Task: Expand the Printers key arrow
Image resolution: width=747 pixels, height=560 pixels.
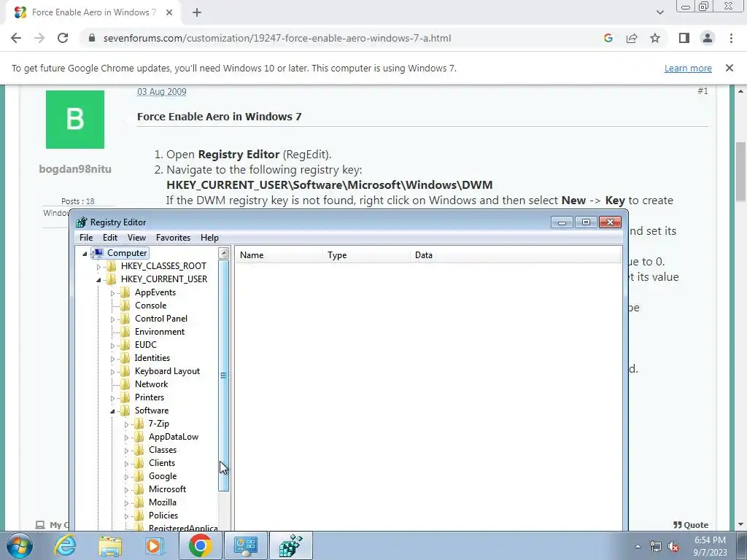Action: pyautogui.click(x=112, y=397)
